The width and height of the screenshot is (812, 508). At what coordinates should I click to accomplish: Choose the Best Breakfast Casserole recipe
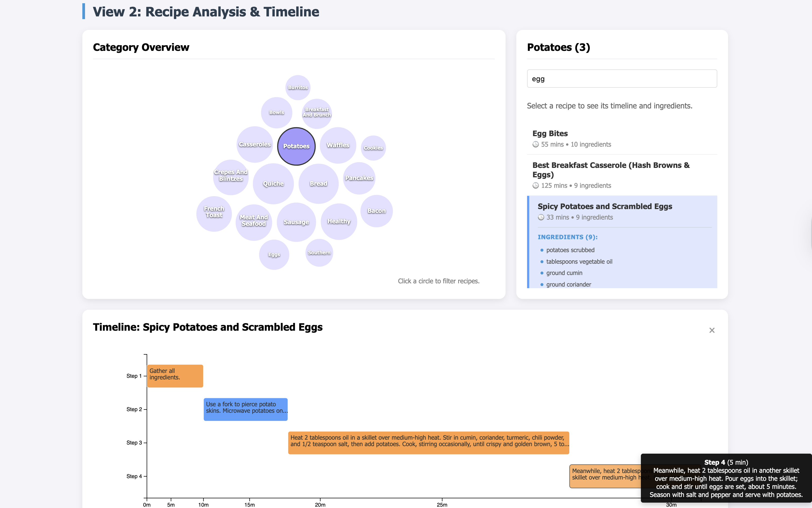point(611,170)
